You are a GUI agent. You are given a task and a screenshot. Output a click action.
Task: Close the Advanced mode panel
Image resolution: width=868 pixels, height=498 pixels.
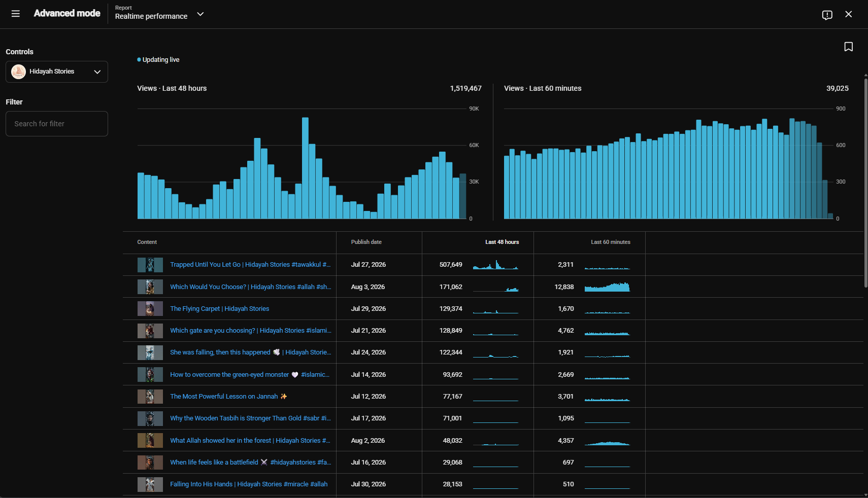[848, 14]
